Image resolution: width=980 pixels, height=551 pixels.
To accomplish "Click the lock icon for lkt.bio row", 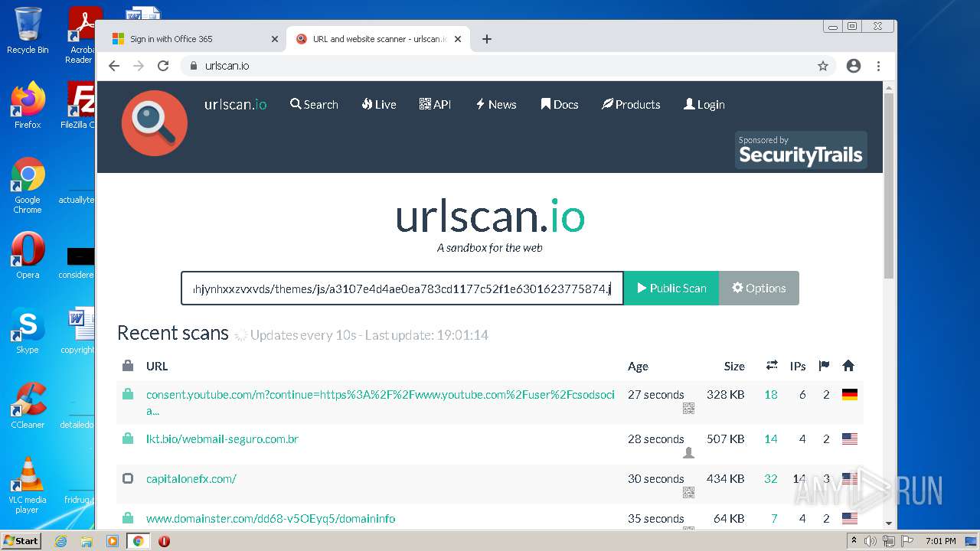I will (x=128, y=439).
